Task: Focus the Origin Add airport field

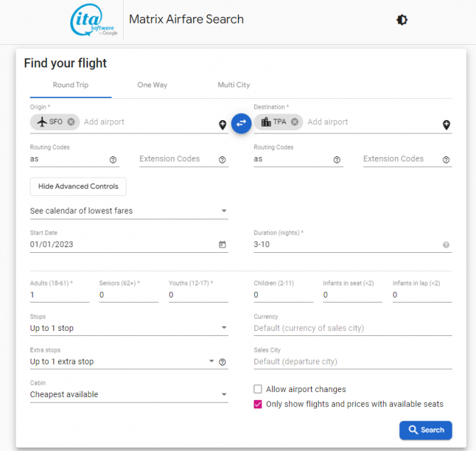Action: pyautogui.click(x=148, y=122)
